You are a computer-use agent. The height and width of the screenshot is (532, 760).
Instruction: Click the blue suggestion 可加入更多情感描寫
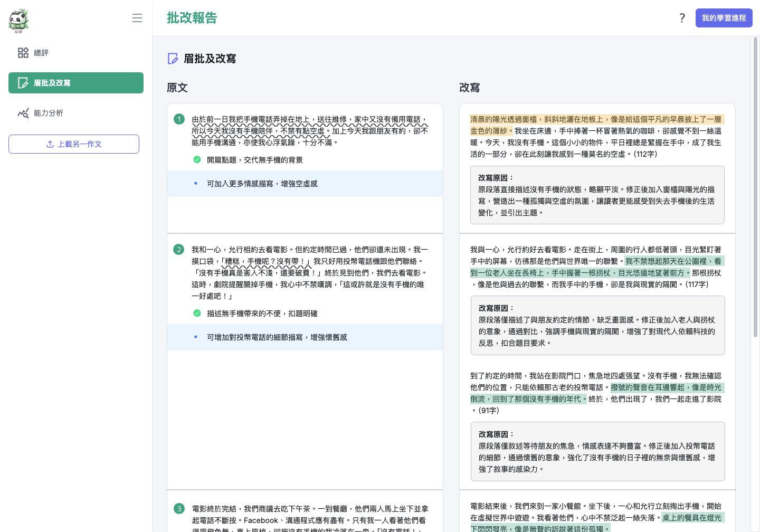tap(262, 184)
